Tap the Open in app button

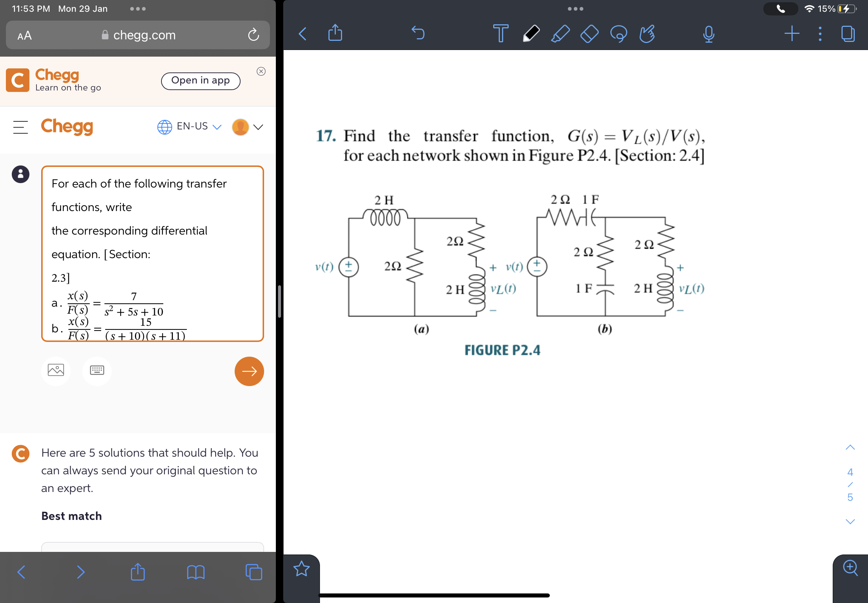tap(201, 81)
